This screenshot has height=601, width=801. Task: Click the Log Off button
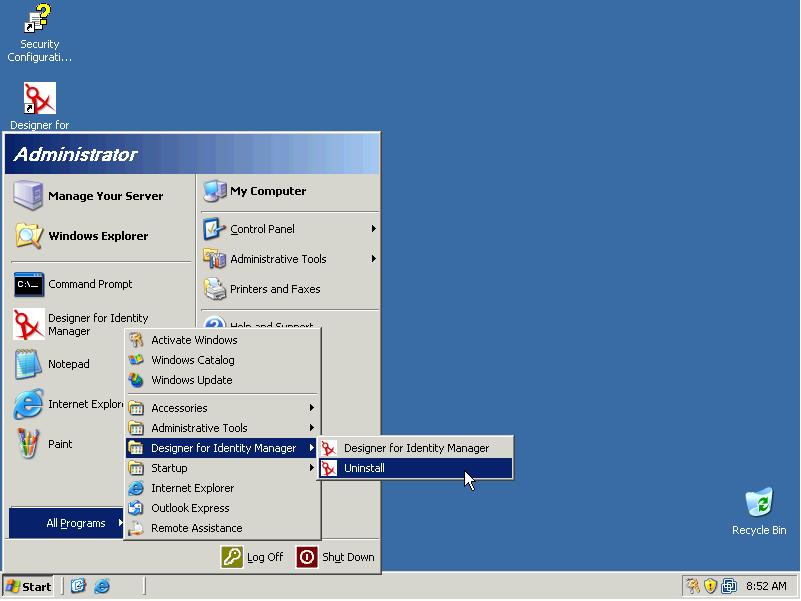pyautogui.click(x=252, y=557)
